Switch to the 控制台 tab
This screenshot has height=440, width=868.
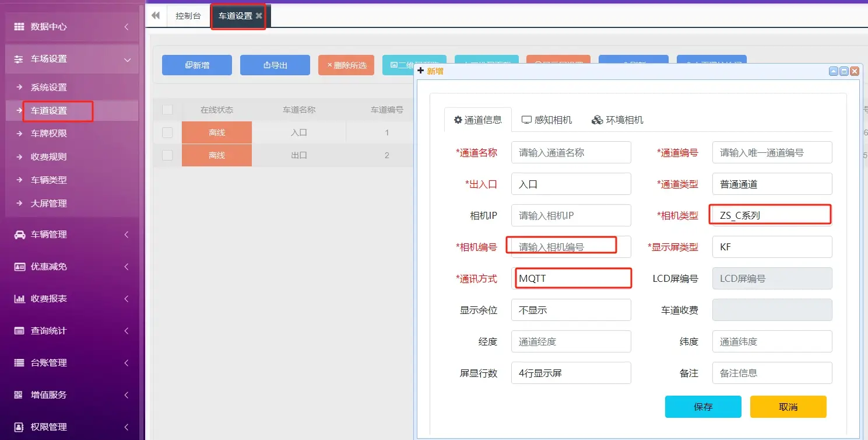(188, 16)
